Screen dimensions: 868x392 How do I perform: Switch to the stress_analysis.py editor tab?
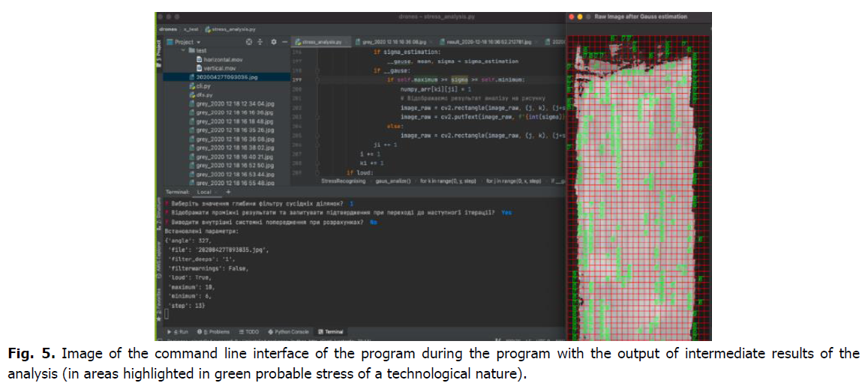tap(320, 42)
